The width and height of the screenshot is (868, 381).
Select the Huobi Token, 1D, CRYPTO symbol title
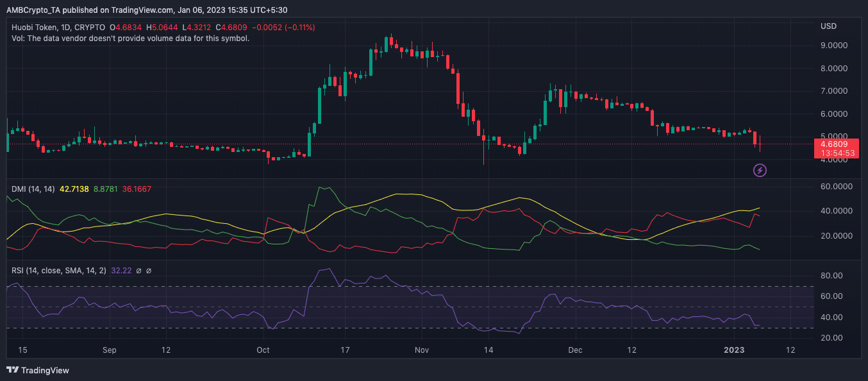(58, 28)
